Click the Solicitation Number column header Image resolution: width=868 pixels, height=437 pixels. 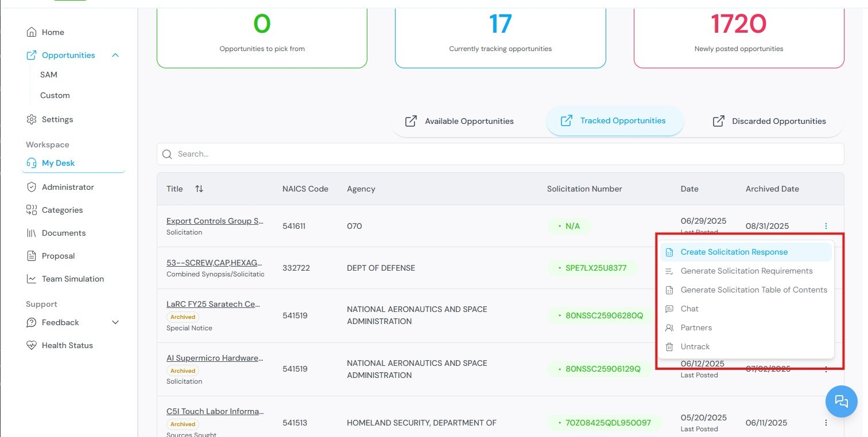[x=584, y=189]
